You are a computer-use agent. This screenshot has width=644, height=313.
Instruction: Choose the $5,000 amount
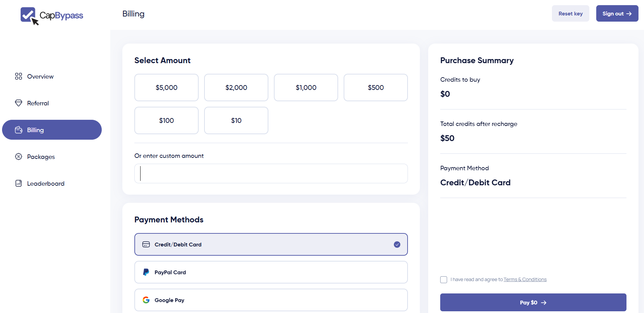click(166, 88)
